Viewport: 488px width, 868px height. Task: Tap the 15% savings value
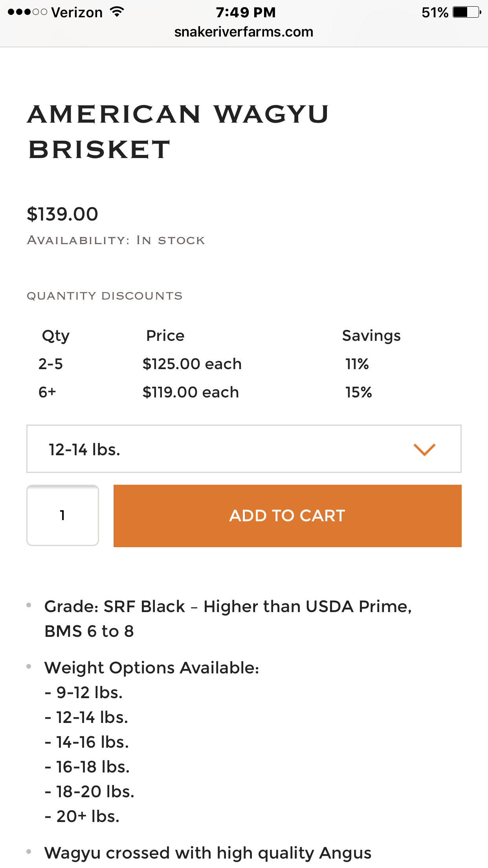pyautogui.click(x=359, y=392)
